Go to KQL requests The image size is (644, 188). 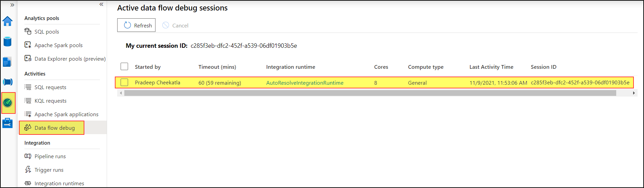point(50,101)
